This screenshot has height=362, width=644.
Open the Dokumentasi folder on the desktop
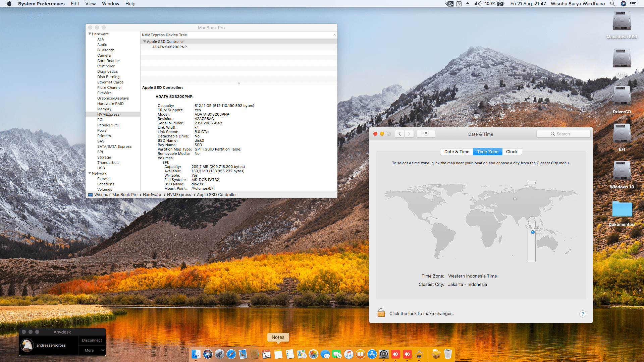(622, 209)
